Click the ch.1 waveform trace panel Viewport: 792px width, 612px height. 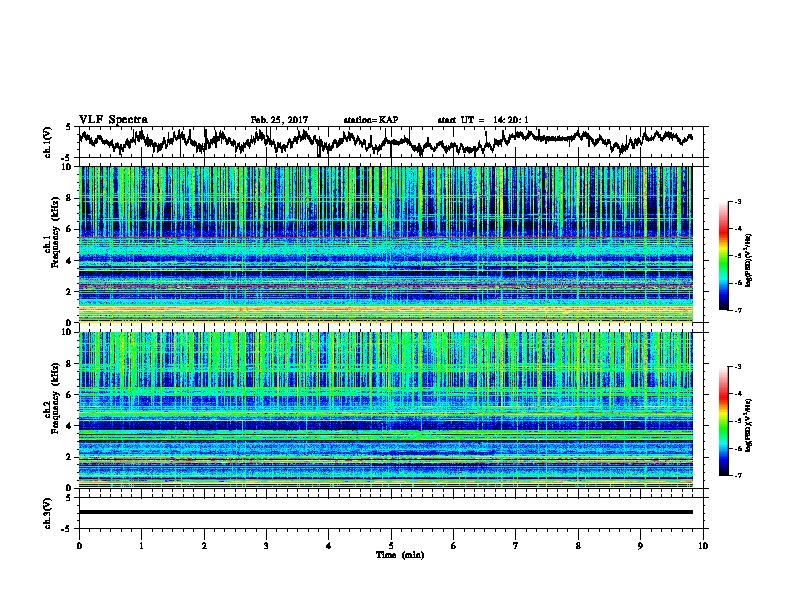point(393,142)
